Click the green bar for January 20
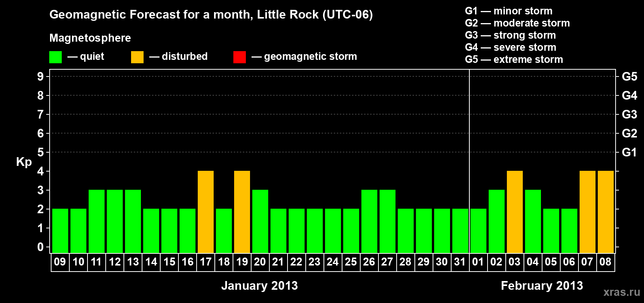 click(260, 222)
